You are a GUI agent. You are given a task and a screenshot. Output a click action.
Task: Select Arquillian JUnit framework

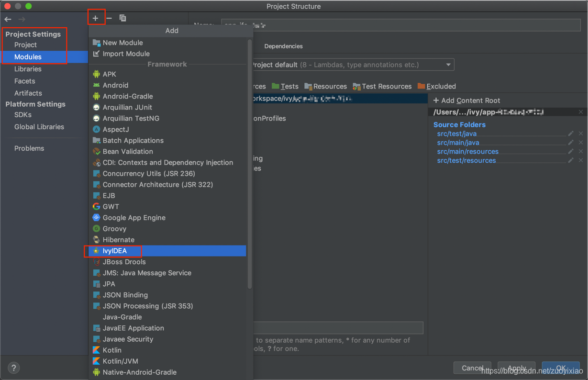click(x=167, y=107)
